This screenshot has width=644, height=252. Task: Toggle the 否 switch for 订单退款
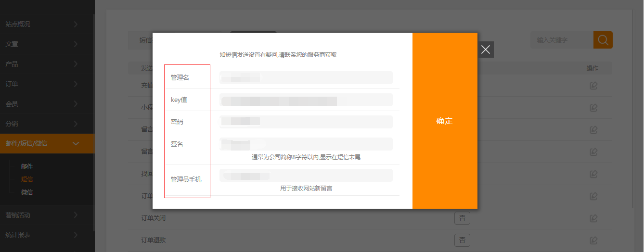462,240
